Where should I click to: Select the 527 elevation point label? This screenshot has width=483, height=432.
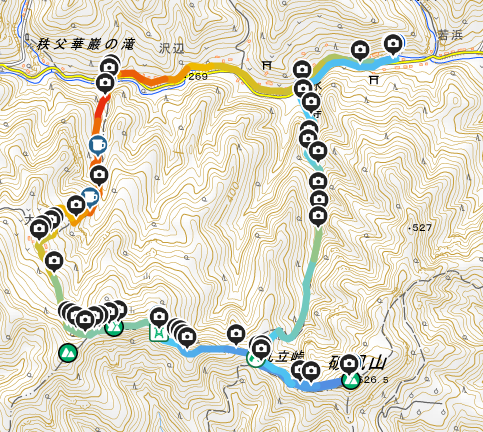(420, 228)
